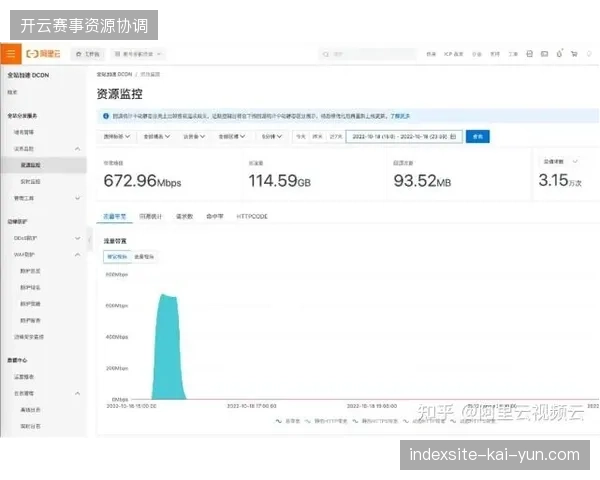600x480 pixels.
Task: Select the 今天 quick range
Action: coord(301,137)
